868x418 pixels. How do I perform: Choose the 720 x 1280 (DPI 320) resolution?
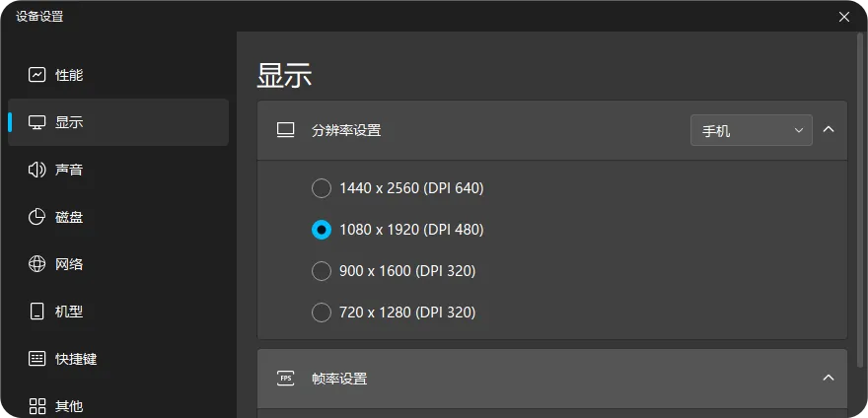(x=322, y=313)
